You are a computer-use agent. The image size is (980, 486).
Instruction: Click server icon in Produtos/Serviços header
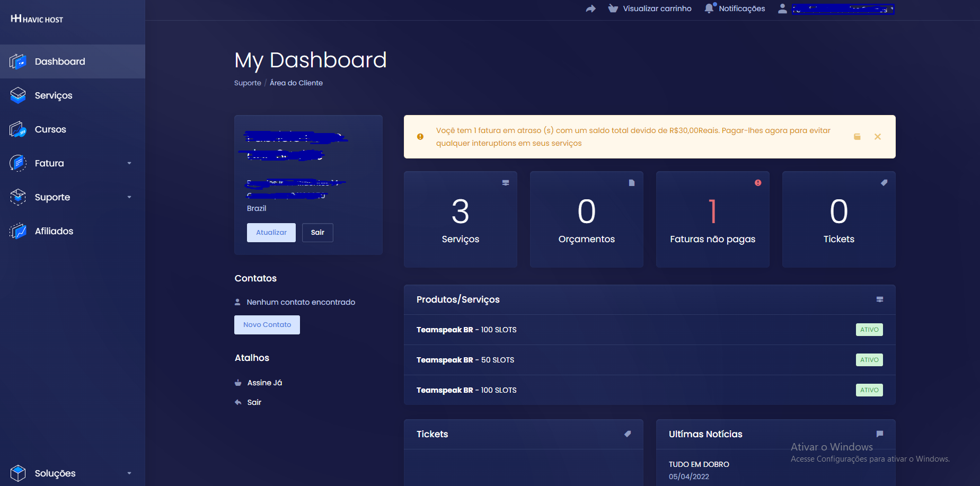pos(880,299)
